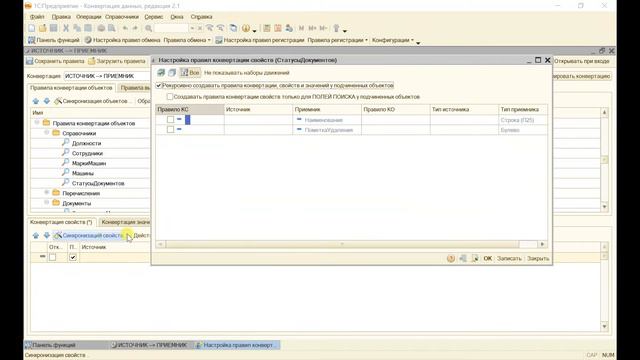The width and height of the screenshot is (640, 360).
Task: Move property rule up in lower panel
Action: pyautogui.click(x=36, y=236)
